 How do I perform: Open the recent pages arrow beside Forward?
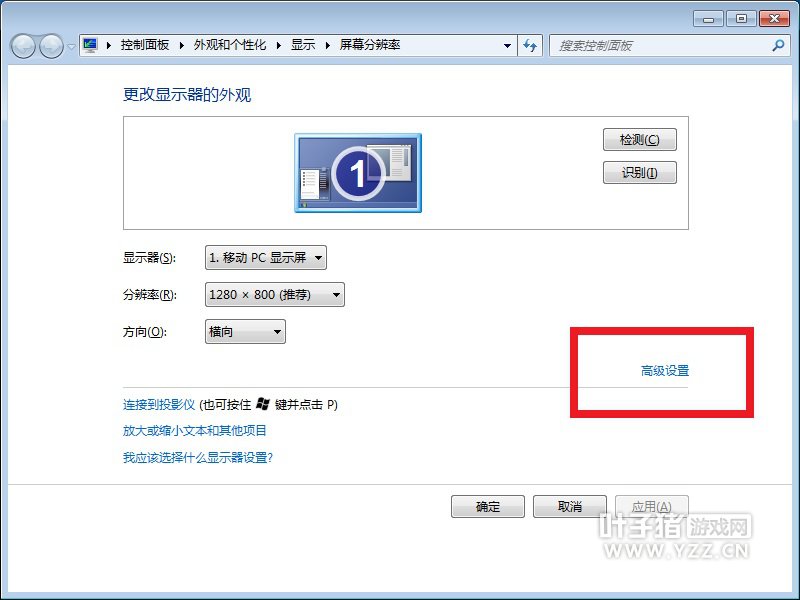point(71,47)
